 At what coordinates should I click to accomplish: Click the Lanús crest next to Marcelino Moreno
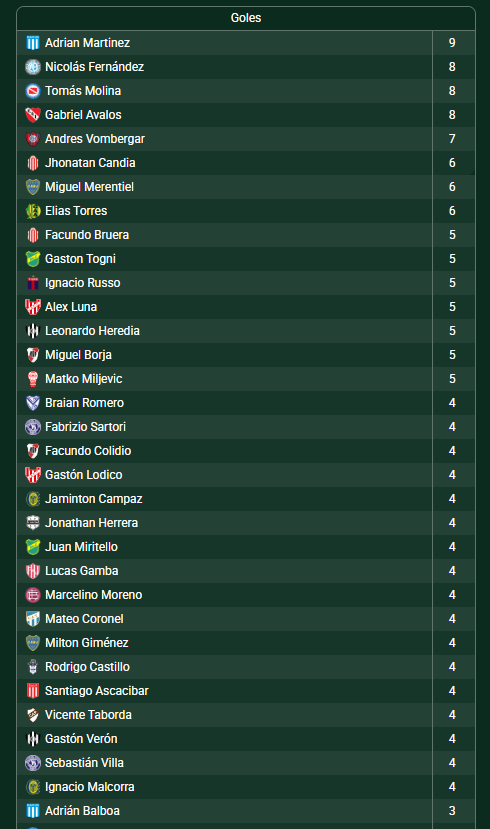(x=33, y=595)
